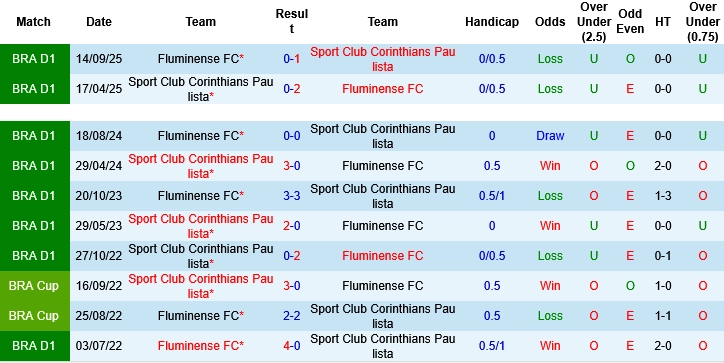Select the Odd Even column header

click(x=630, y=21)
